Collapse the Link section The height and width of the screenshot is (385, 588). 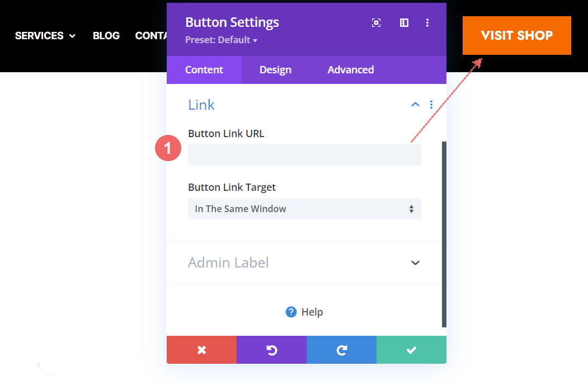415,105
